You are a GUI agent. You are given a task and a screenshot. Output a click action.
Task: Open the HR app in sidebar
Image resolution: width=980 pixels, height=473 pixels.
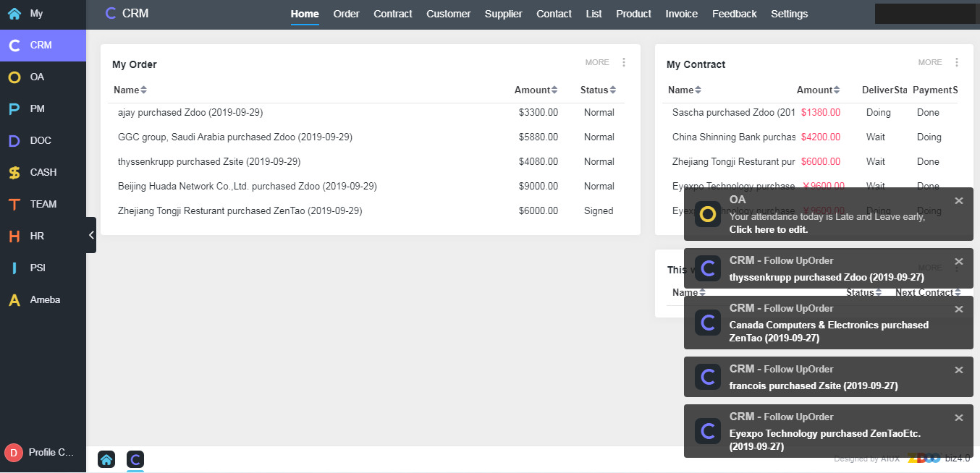tap(43, 236)
